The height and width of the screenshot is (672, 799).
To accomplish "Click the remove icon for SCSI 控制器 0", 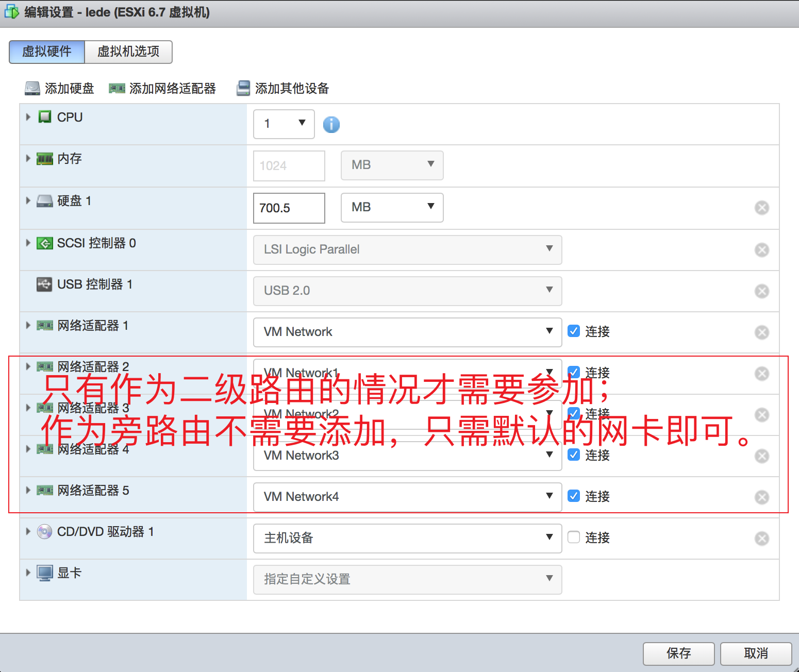I will tap(762, 249).
